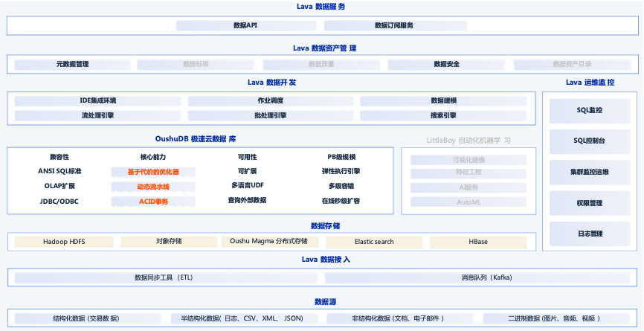Select the 消息队列 (Kafka) box

(x=477, y=278)
